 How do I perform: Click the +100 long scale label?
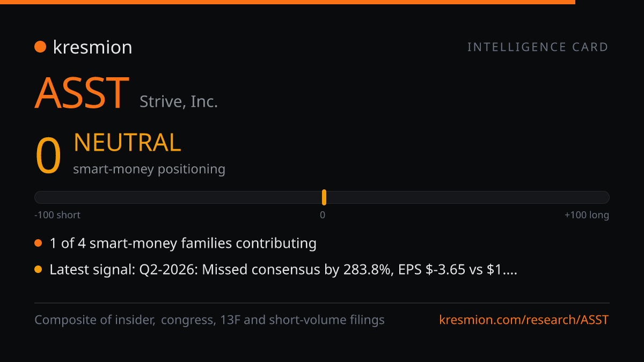pos(587,215)
